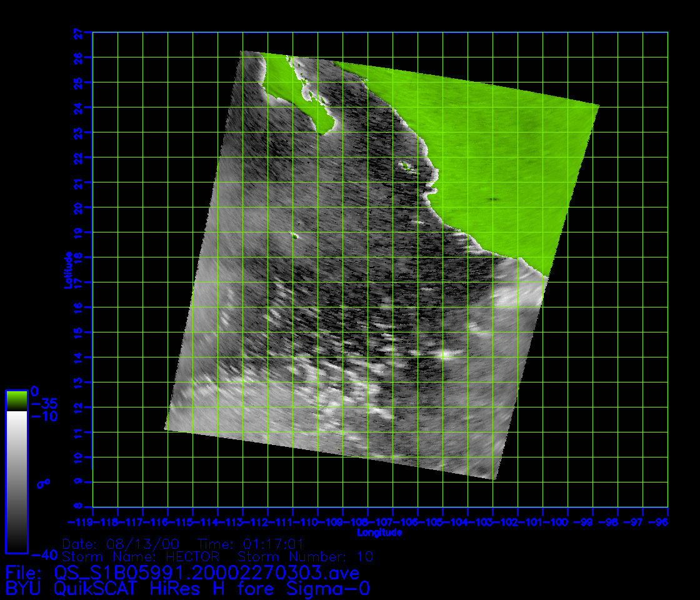Click the green segment of the color bar

tap(16, 400)
